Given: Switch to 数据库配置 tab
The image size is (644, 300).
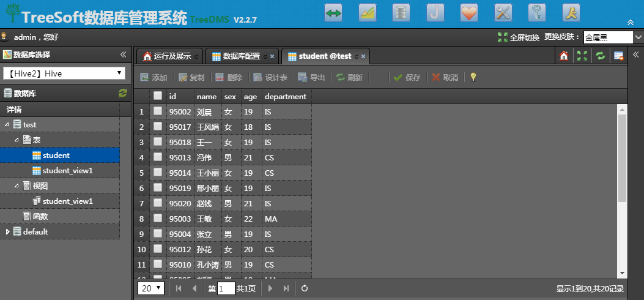Looking at the screenshot, I should coord(242,56).
